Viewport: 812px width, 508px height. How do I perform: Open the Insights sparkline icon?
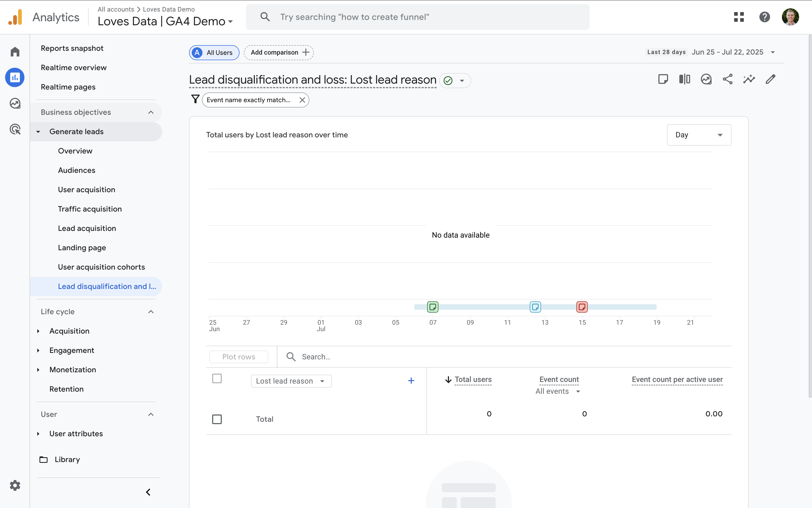point(749,79)
